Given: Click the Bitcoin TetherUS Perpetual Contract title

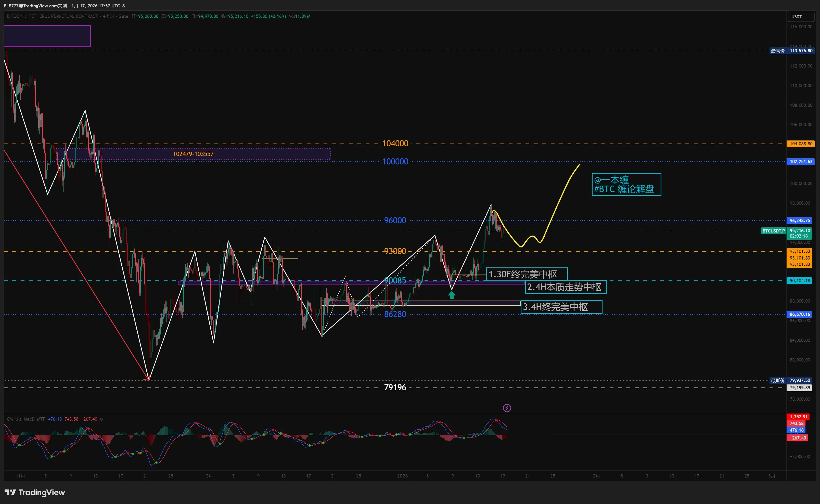Looking at the screenshot, I should pos(52,16).
